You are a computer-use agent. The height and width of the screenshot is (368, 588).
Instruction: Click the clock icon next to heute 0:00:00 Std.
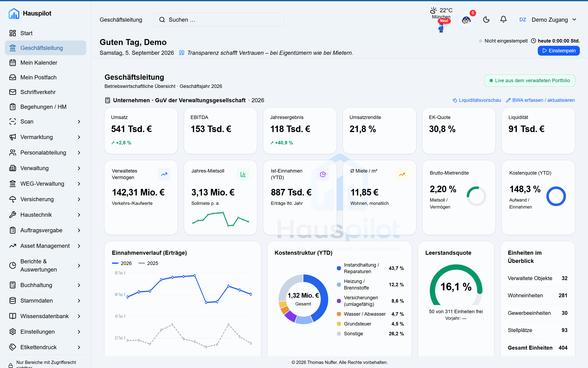pyautogui.click(x=533, y=41)
